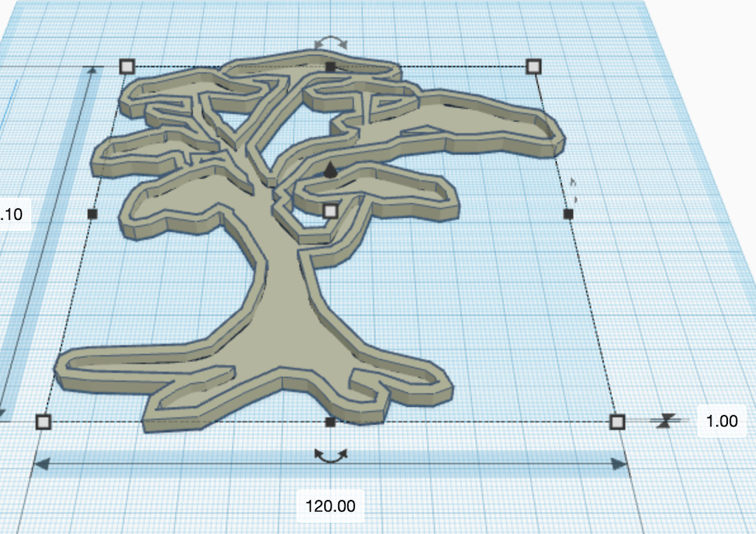Click the top-left corner resize handle

coord(127,66)
